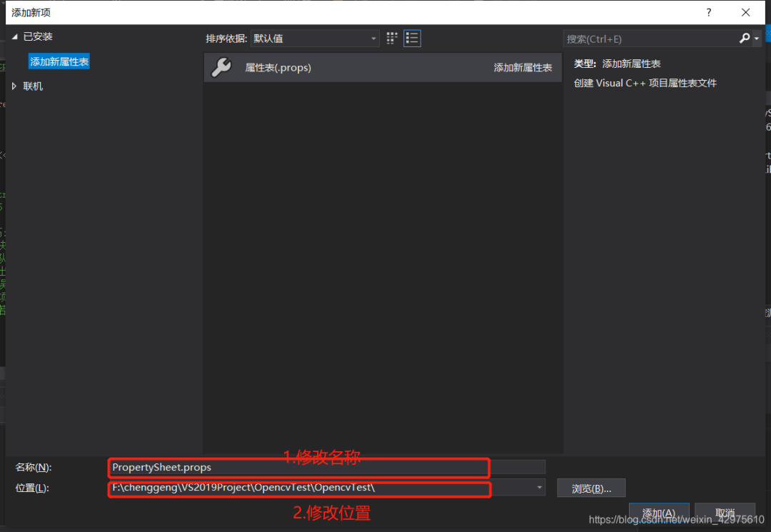
Task: Focus the 搜索(Ctrl+E) search box
Action: point(650,39)
